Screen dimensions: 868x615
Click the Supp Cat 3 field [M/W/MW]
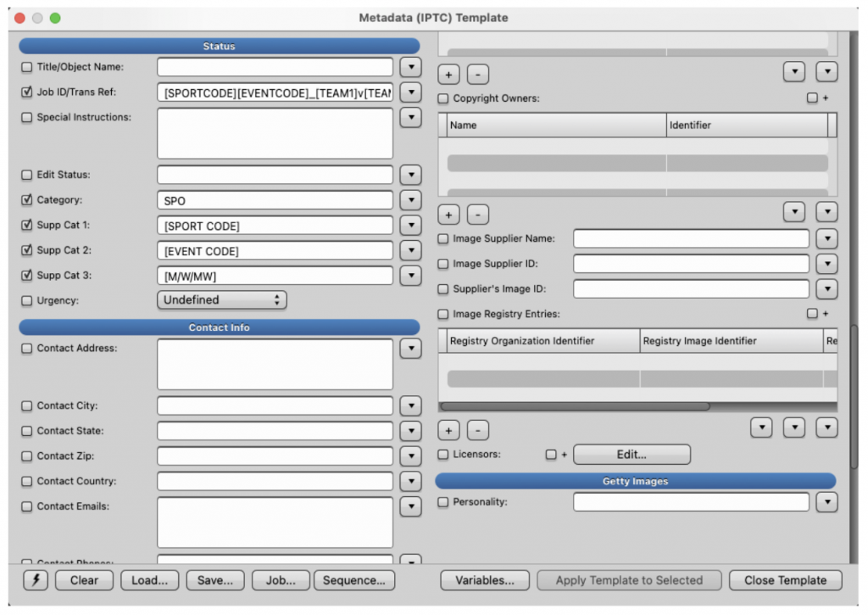click(x=275, y=276)
